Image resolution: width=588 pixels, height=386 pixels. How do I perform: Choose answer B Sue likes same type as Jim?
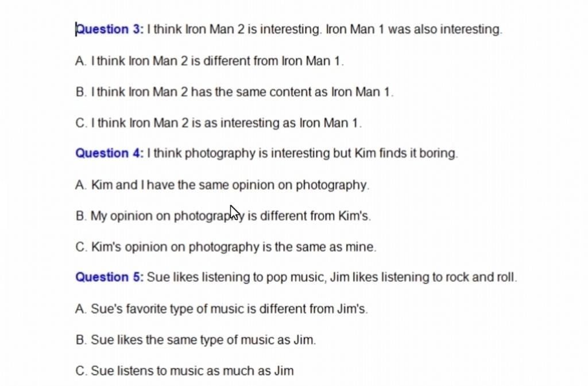pos(196,340)
